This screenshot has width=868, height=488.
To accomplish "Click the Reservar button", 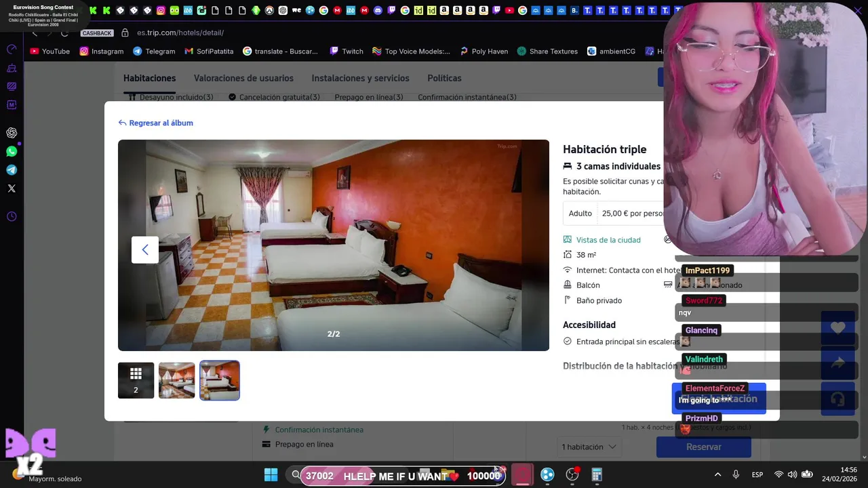I will pos(703,447).
